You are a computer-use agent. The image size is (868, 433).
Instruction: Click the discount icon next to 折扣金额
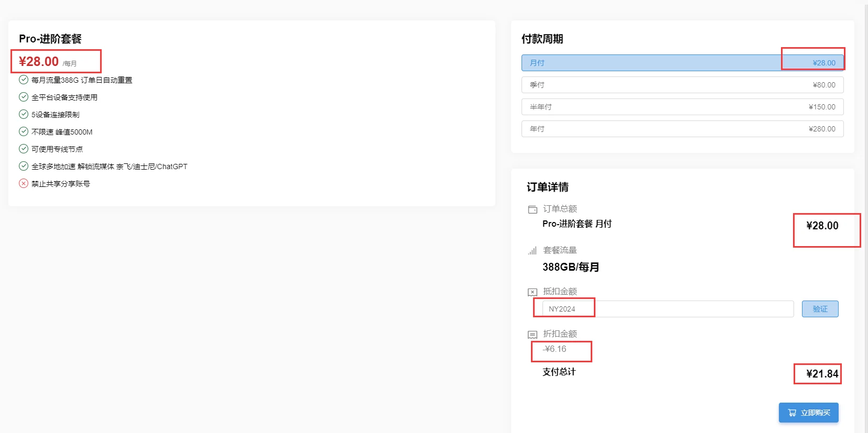click(x=533, y=335)
